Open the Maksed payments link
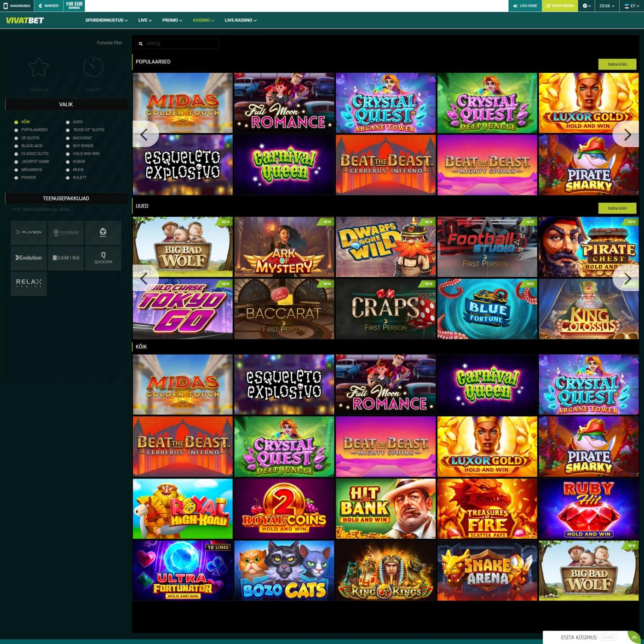 click(x=49, y=6)
